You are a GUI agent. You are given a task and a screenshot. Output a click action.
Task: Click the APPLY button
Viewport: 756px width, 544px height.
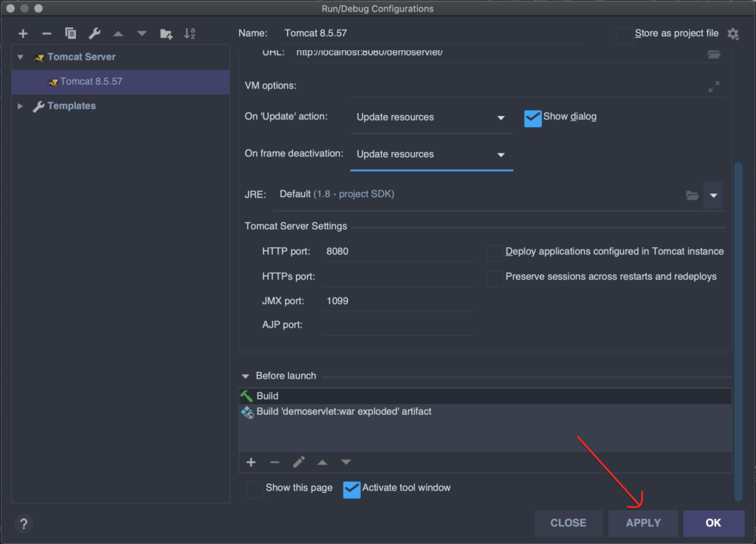[643, 523]
